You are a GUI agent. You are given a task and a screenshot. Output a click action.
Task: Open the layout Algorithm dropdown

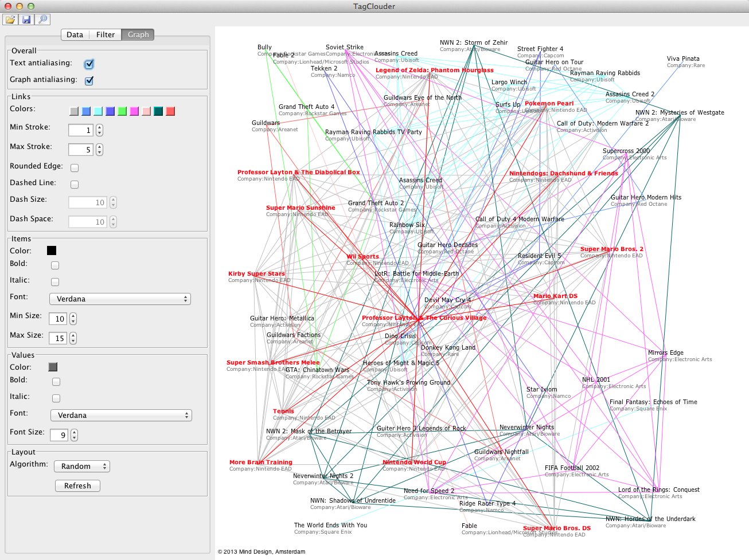81,467
